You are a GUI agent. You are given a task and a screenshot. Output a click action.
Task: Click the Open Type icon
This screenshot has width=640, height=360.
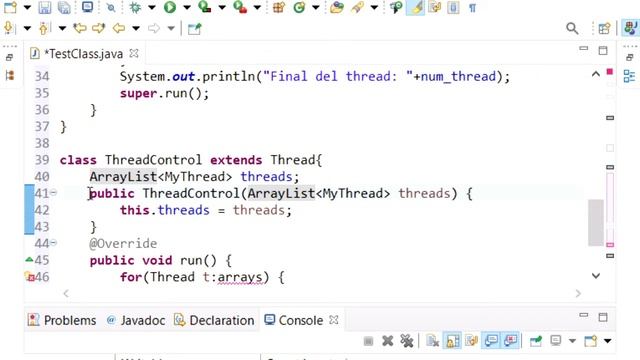337,7
